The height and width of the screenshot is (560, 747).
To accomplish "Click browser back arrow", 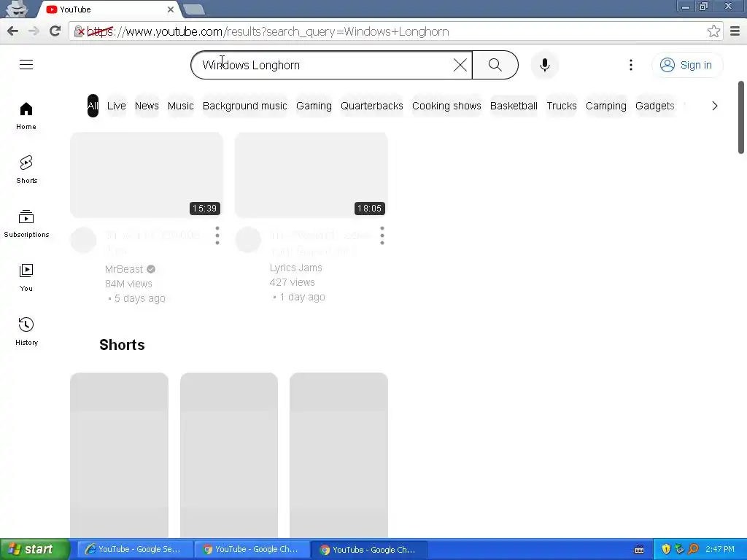I will [x=13, y=31].
